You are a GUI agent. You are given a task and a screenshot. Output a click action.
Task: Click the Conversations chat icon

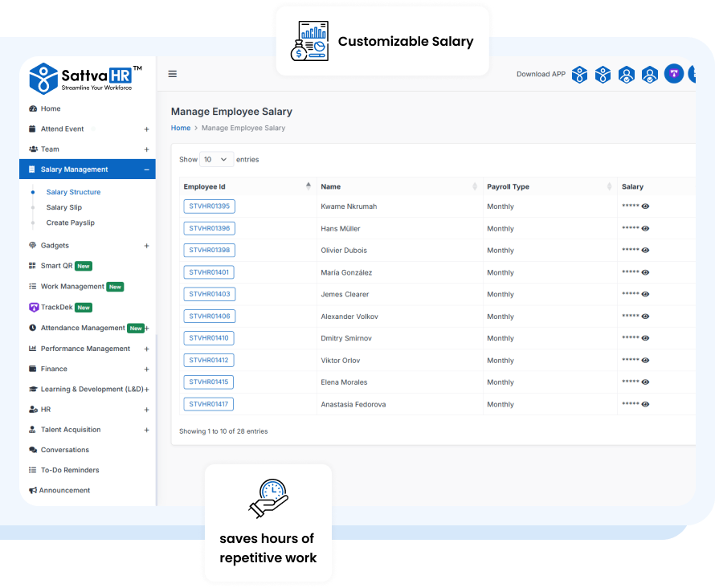pyautogui.click(x=33, y=450)
